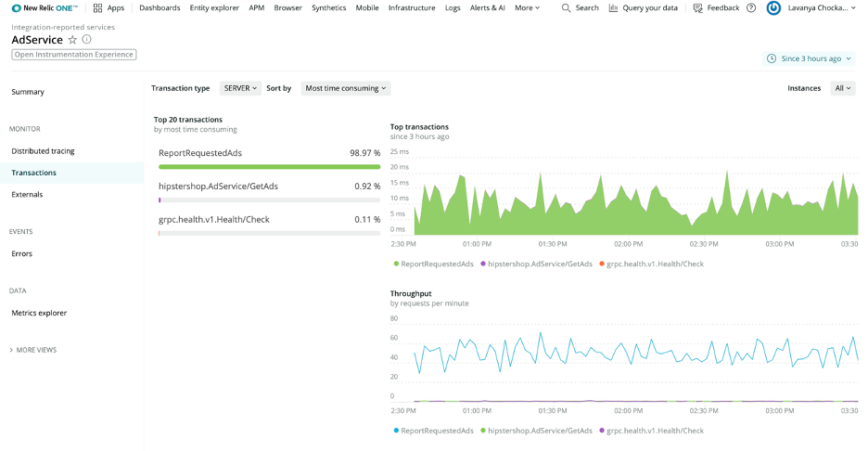
Task: Click the blue Throughput line chart
Action: point(636,353)
